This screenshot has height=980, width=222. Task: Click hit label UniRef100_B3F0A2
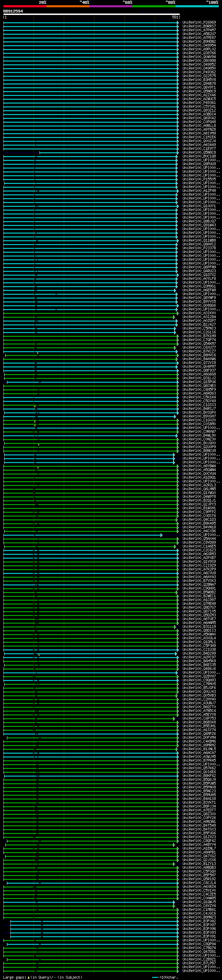point(199,921)
